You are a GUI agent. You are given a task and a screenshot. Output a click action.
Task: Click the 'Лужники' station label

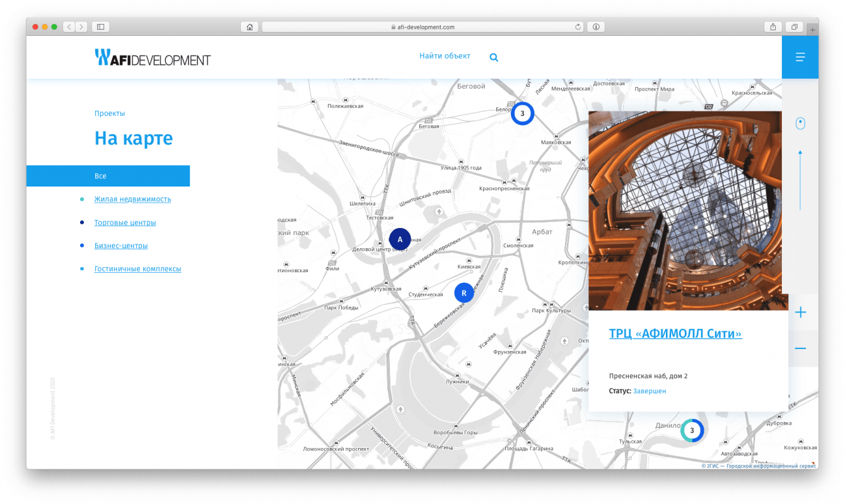[x=457, y=381]
